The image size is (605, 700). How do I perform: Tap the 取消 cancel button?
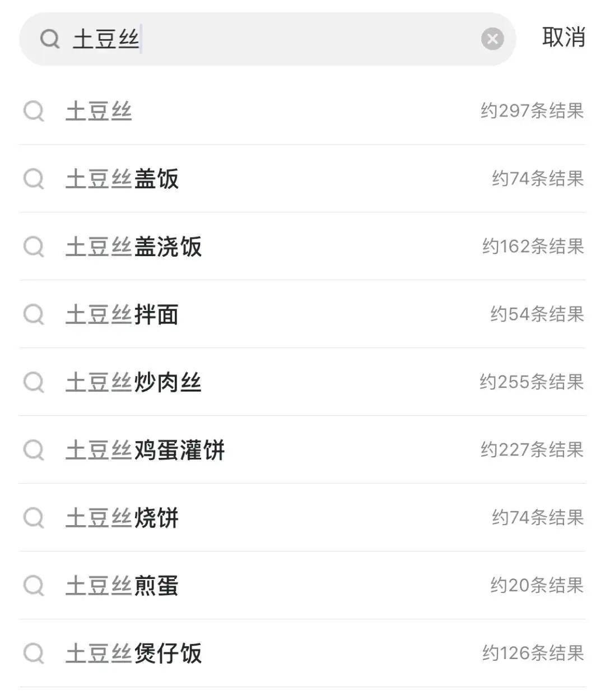(x=564, y=38)
